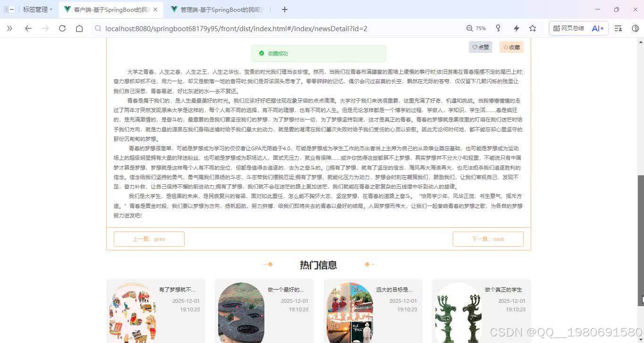Screen dimensions: 644x343
Task: Click the tulou buildings thumbnail
Action: click(241, 313)
